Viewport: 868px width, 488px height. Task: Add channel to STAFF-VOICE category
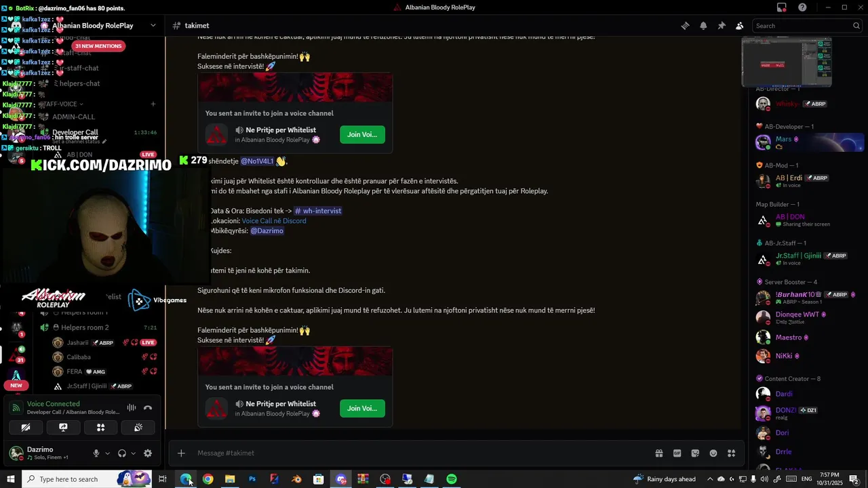tap(153, 104)
